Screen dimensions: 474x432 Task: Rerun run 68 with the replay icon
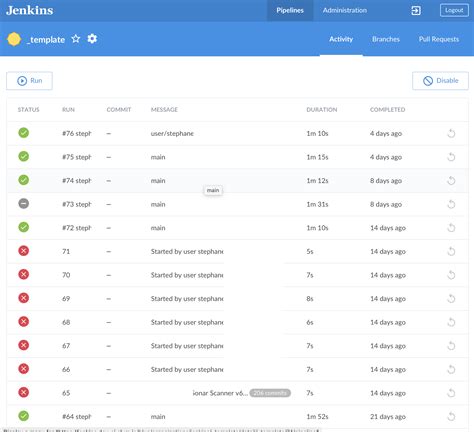451,322
